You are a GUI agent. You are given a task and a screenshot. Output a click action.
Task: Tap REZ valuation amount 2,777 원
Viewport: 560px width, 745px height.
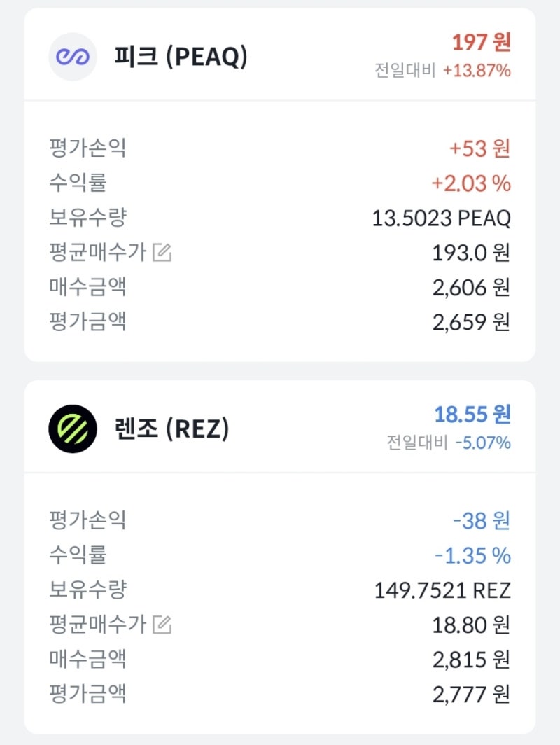click(x=471, y=695)
